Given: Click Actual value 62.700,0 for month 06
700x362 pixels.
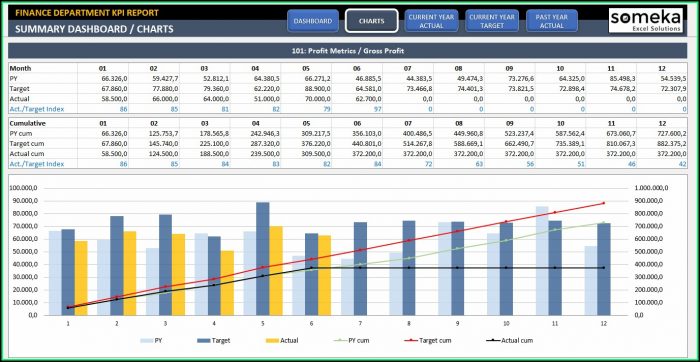Looking at the screenshot, I should tap(368, 99).
